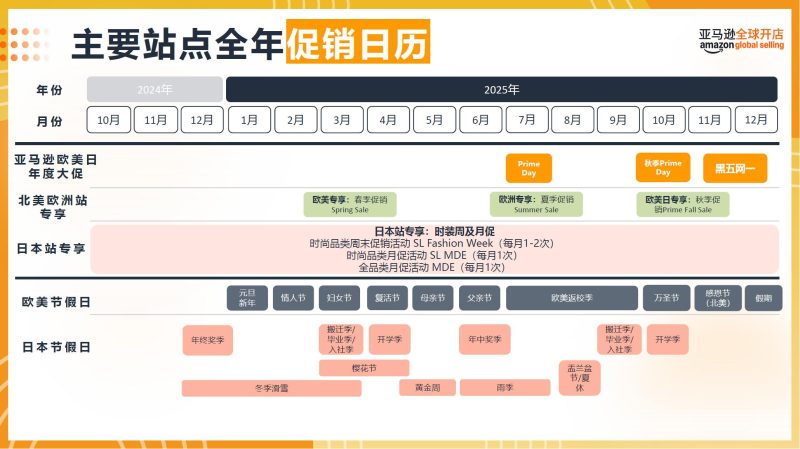Click the Spring Sale green box
800x449 pixels.
350,204
